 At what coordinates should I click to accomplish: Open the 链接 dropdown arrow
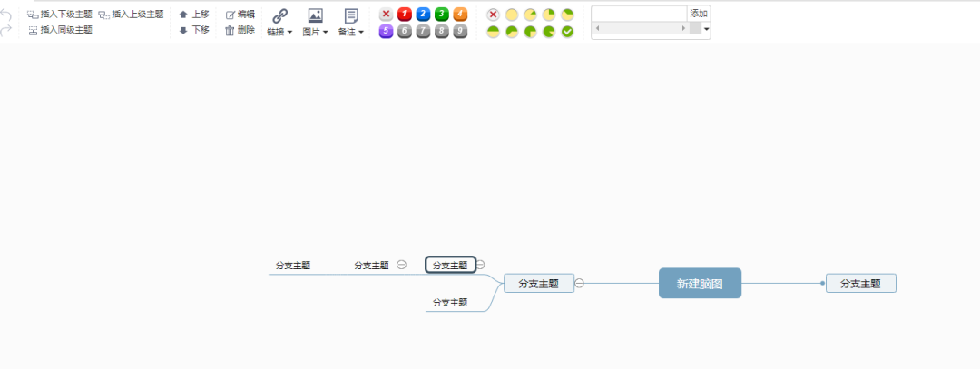(x=289, y=33)
